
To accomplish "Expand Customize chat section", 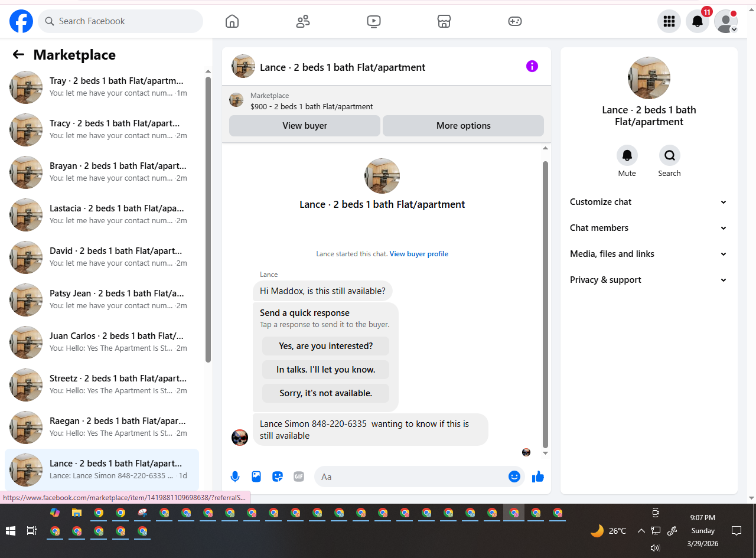I will 649,202.
